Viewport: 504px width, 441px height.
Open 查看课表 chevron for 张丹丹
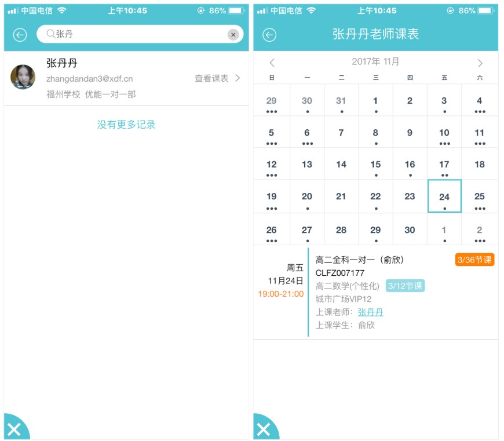pyautogui.click(x=238, y=78)
